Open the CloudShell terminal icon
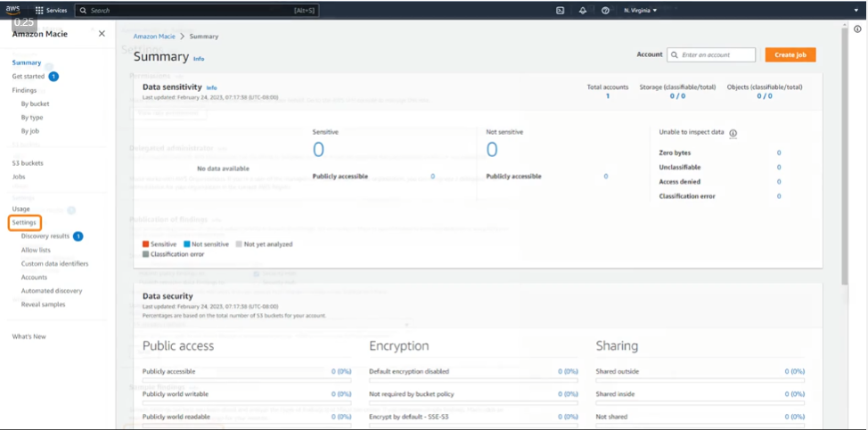 [x=560, y=10]
